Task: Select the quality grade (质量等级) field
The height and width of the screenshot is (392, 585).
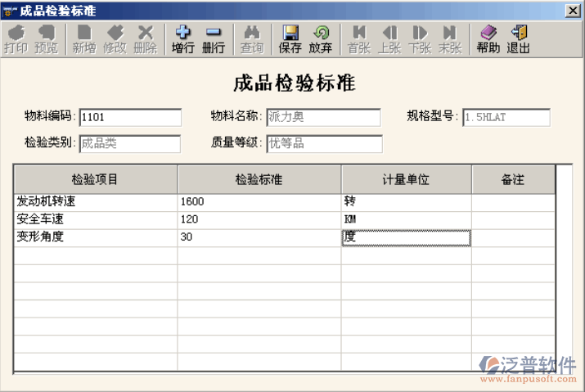Action: point(324,144)
